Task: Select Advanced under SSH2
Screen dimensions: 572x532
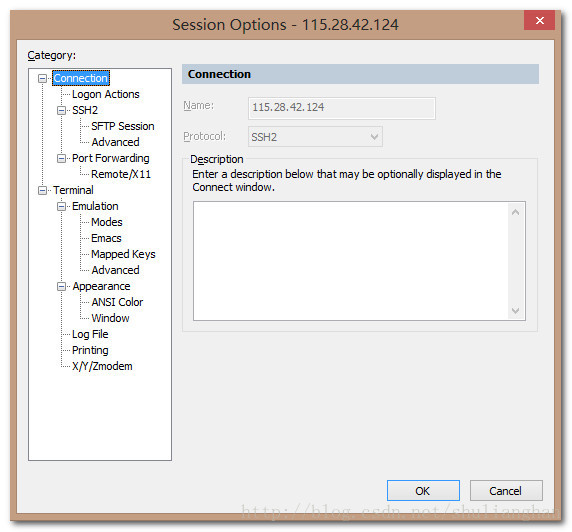Action: point(115,142)
